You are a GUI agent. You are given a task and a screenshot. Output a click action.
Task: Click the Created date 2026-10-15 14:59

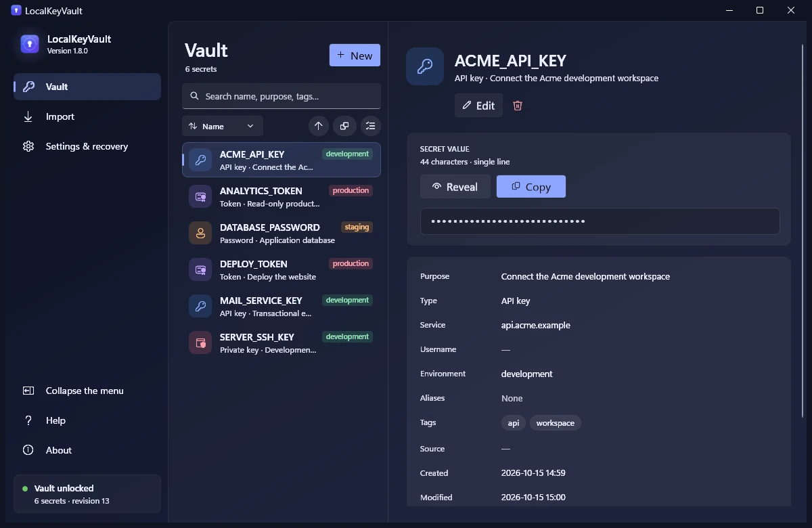(533, 473)
